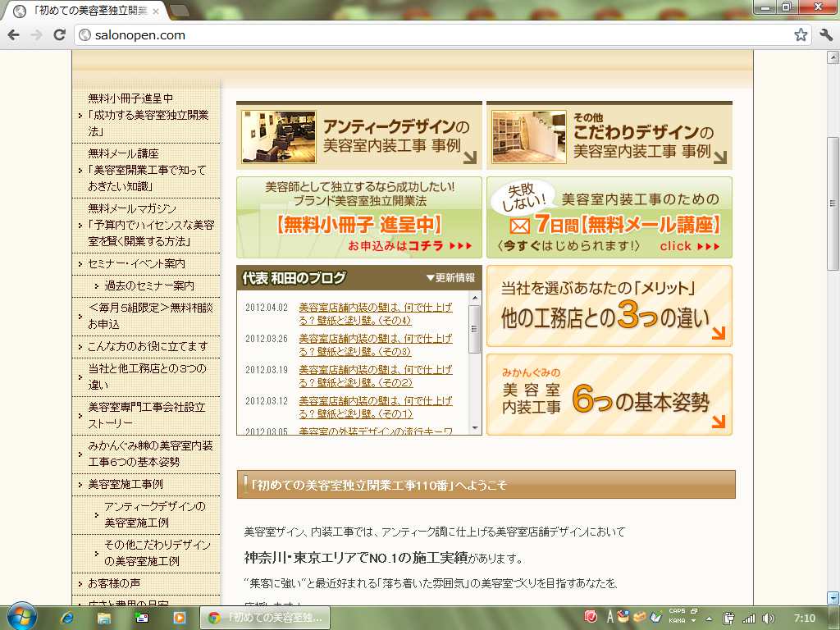Image resolution: width=840 pixels, height=630 pixels.
Task: Click heading 「初めての美容室独立開業工事110番」へようこそ
Action: pos(378,486)
